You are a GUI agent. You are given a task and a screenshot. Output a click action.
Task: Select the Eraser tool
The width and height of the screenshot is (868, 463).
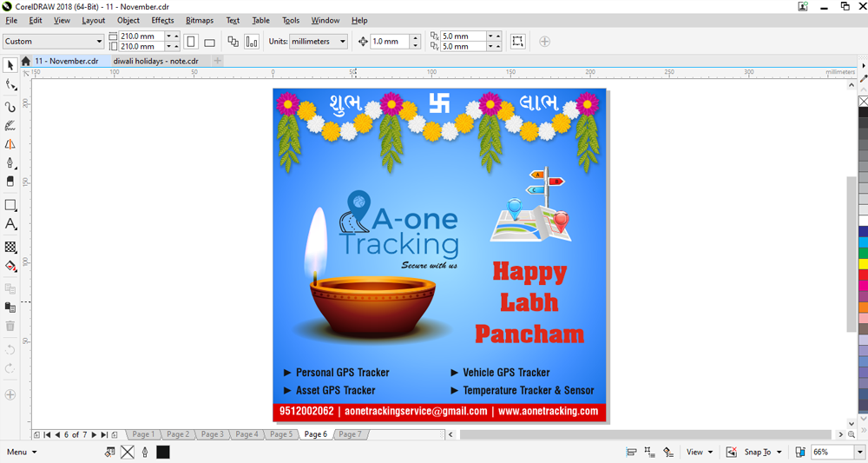10,181
